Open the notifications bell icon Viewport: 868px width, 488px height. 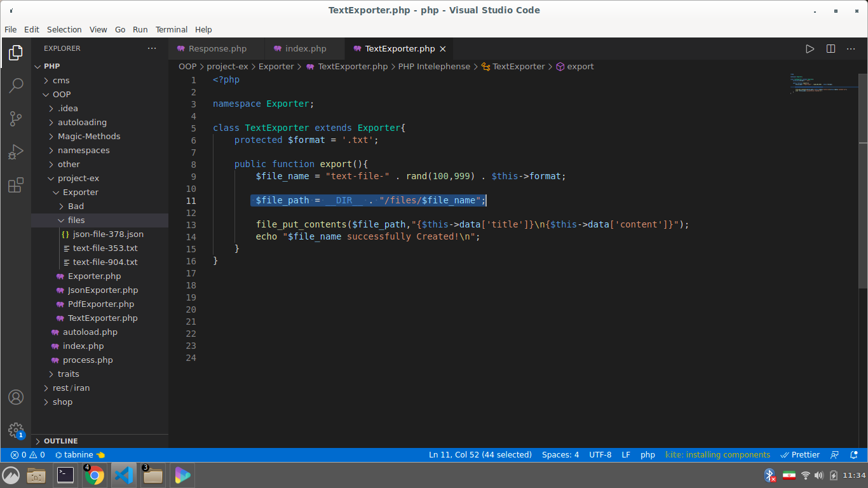click(853, 455)
